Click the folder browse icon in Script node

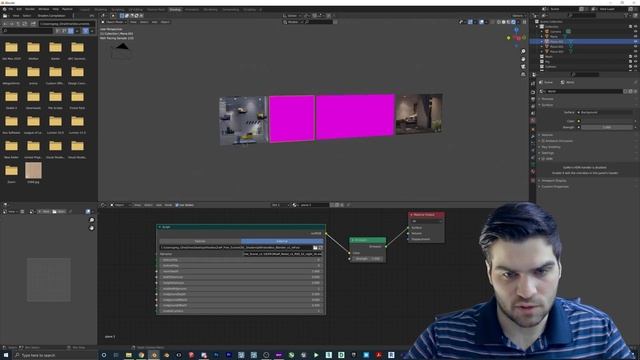point(315,247)
